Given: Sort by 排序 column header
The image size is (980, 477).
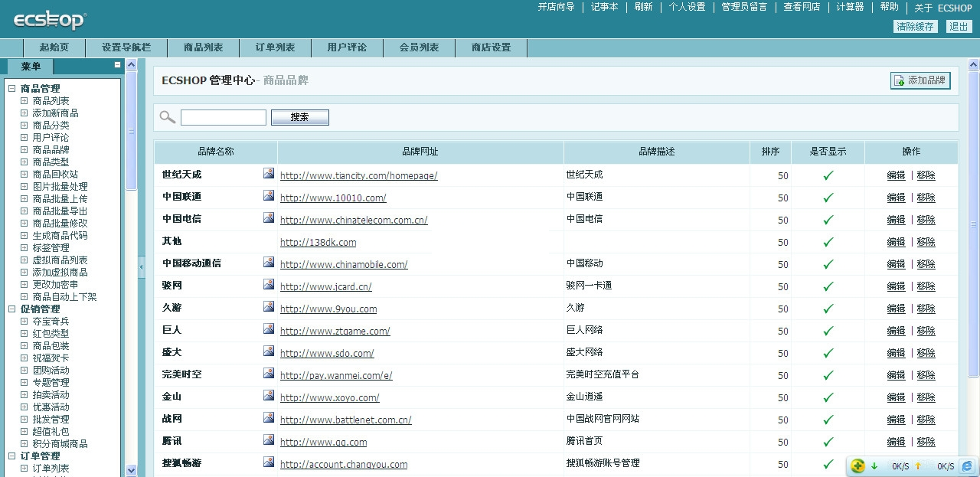Looking at the screenshot, I should pos(770,152).
